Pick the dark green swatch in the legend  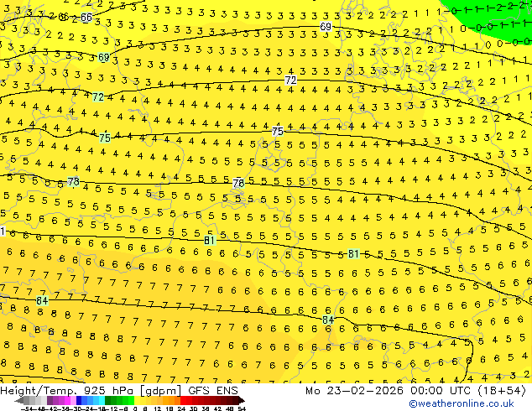point(108,400)
